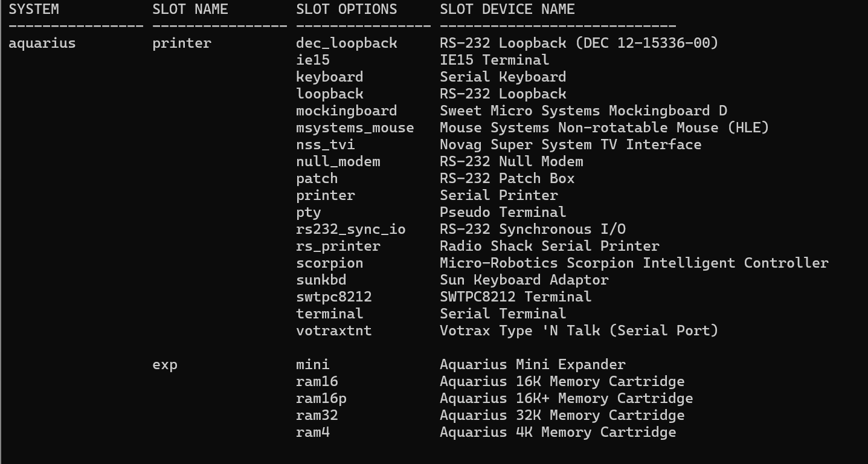Click the nss_tvi option entry

(326, 144)
